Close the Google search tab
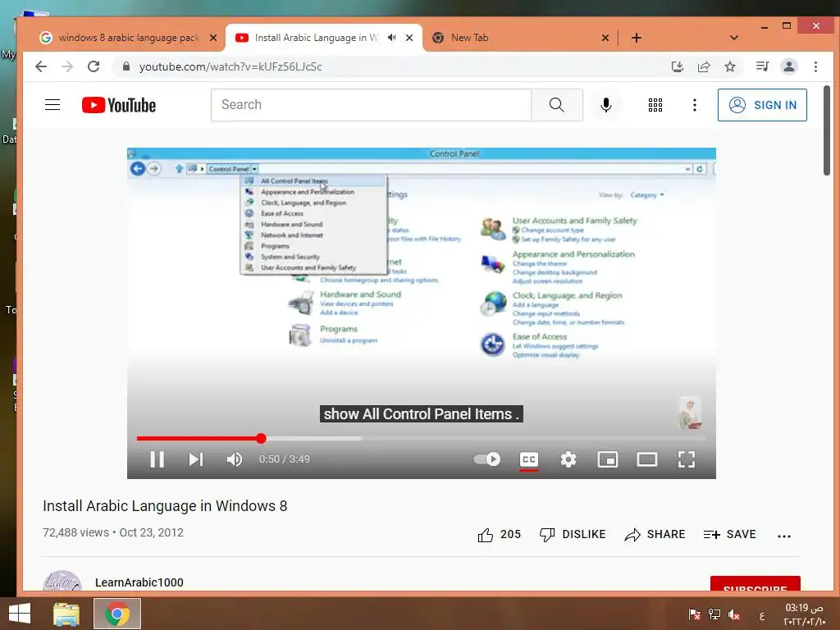 click(x=213, y=38)
